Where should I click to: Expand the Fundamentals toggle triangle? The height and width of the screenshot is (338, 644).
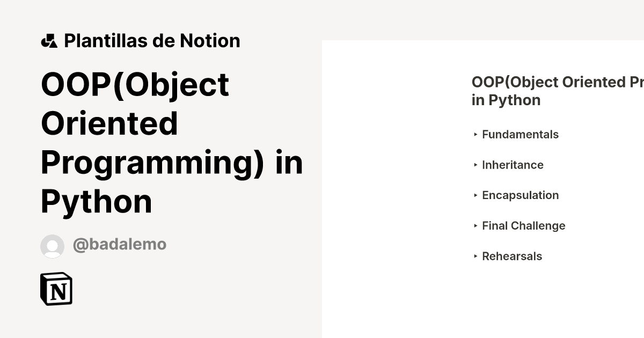(475, 135)
